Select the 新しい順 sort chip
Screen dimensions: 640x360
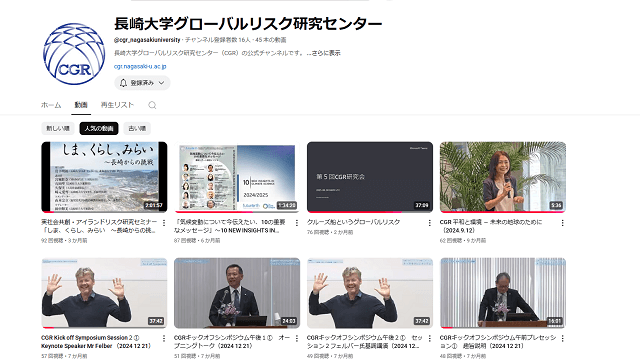pyautogui.click(x=58, y=128)
